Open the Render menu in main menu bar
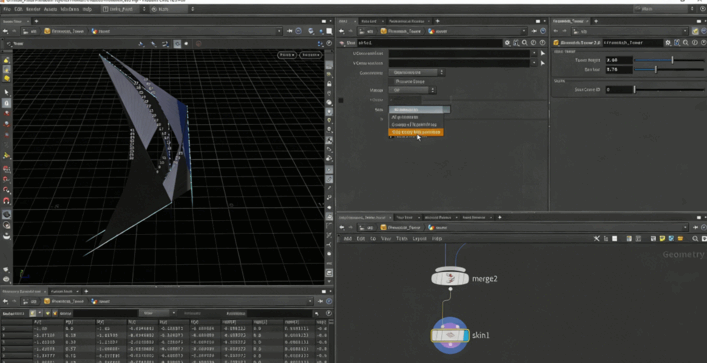 [33, 9]
